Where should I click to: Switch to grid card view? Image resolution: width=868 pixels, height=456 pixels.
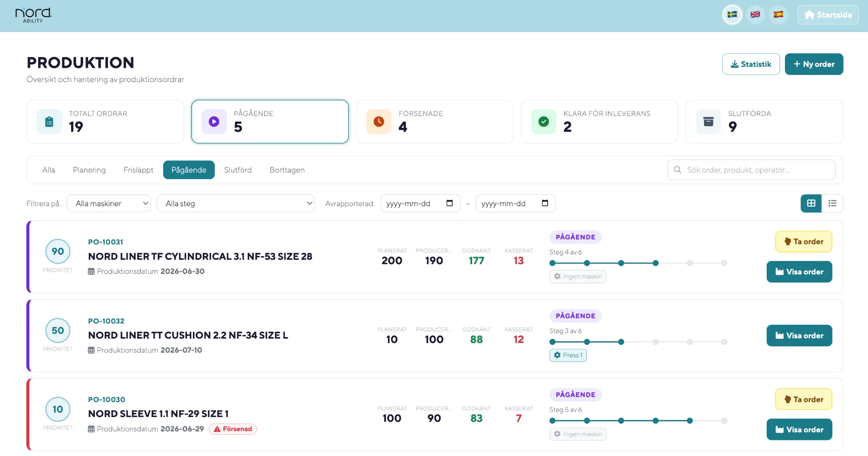click(x=811, y=203)
